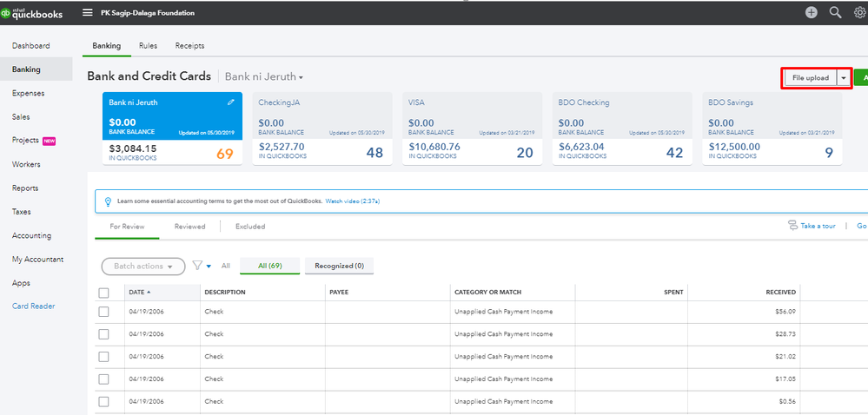Click the File upload button
The width and height of the screenshot is (868, 415).
pos(810,78)
